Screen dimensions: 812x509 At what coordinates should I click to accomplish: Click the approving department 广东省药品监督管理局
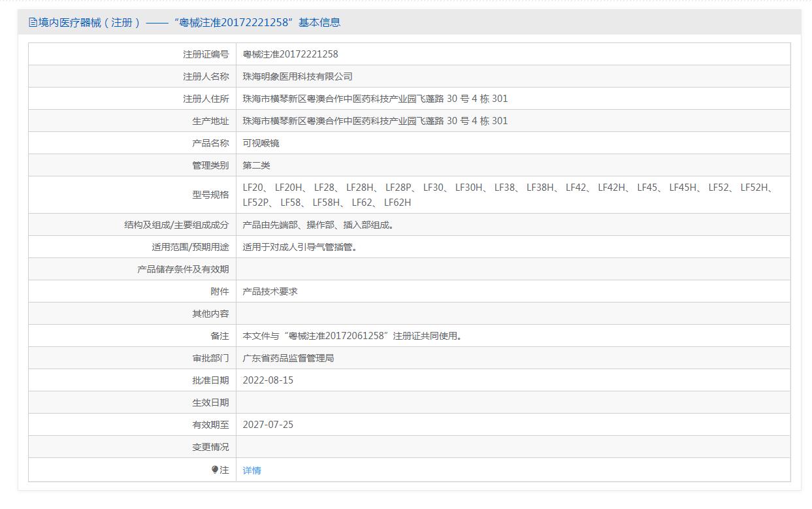288,358
